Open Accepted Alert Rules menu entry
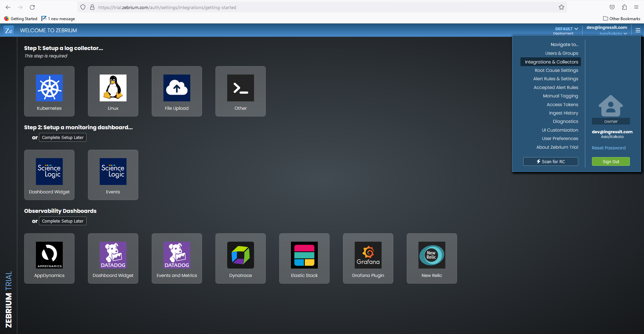Image resolution: width=644 pixels, height=334 pixels. [556, 88]
